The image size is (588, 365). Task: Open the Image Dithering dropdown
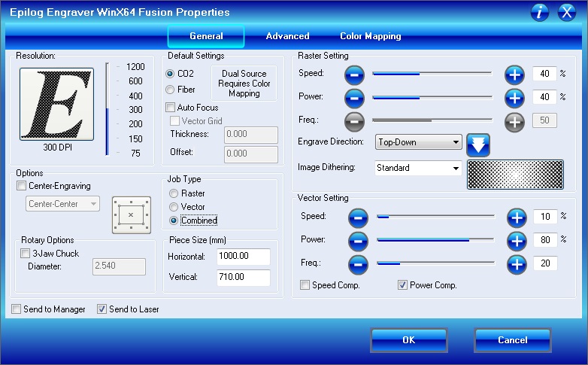click(x=419, y=168)
